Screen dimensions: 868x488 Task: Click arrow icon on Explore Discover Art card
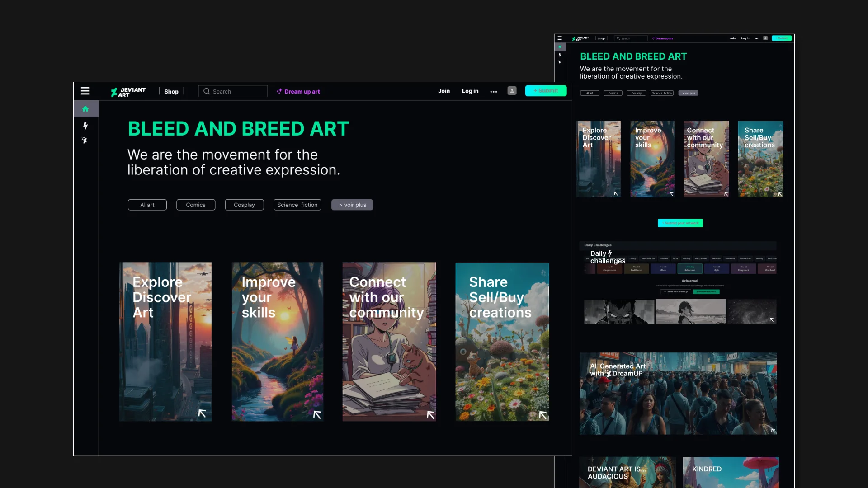(202, 413)
